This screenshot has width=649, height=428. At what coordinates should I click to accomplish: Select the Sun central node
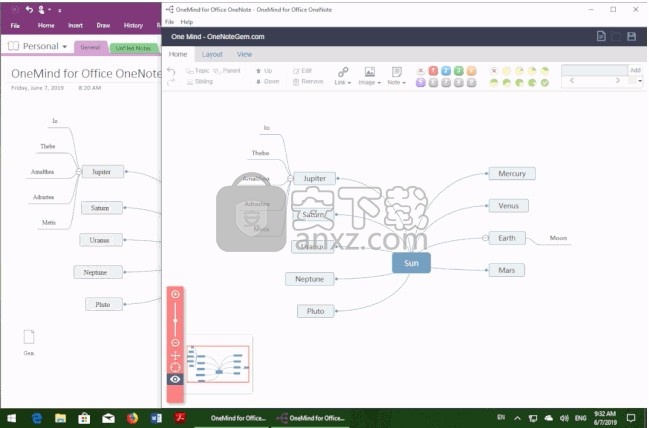(411, 263)
